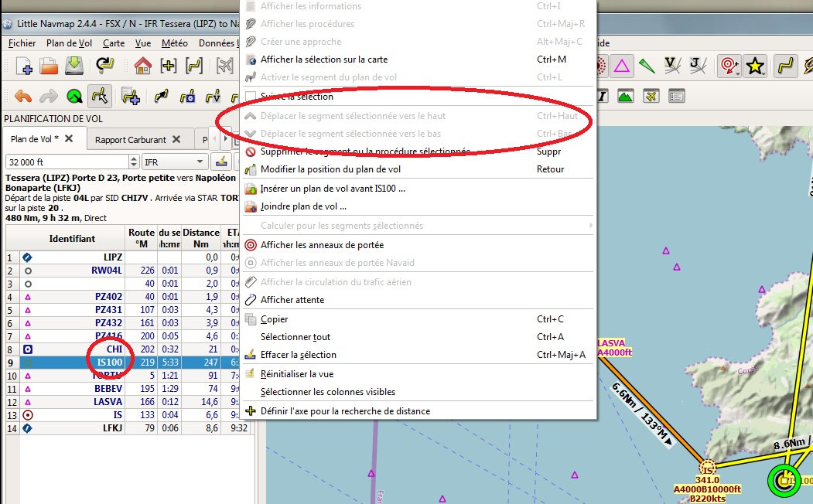Click the yellow star userpoints icon
This screenshot has width=813, height=504.
coord(754,66)
